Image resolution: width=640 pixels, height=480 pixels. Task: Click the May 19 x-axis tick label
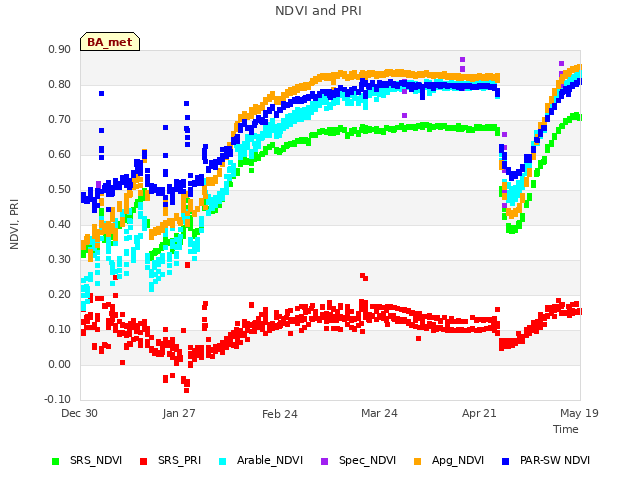point(579,413)
